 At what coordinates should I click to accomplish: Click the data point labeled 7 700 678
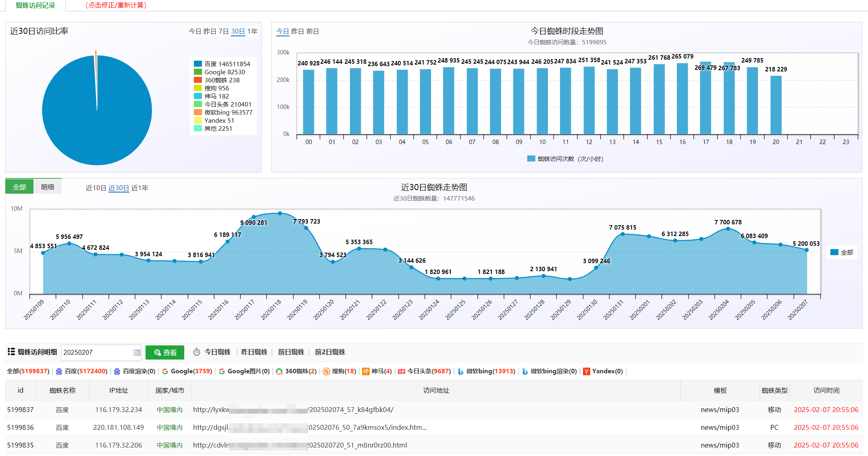pos(728,229)
